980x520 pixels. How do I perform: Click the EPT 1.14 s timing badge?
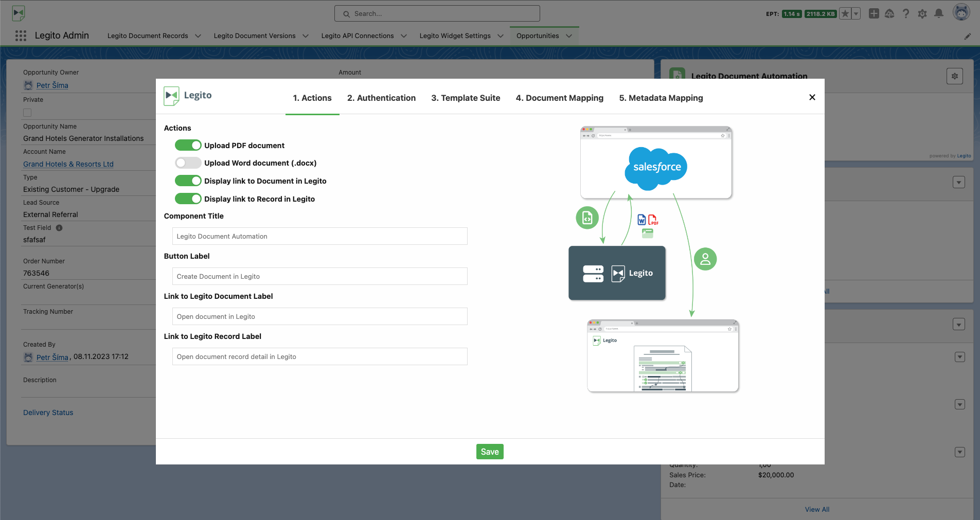(x=792, y=14)
